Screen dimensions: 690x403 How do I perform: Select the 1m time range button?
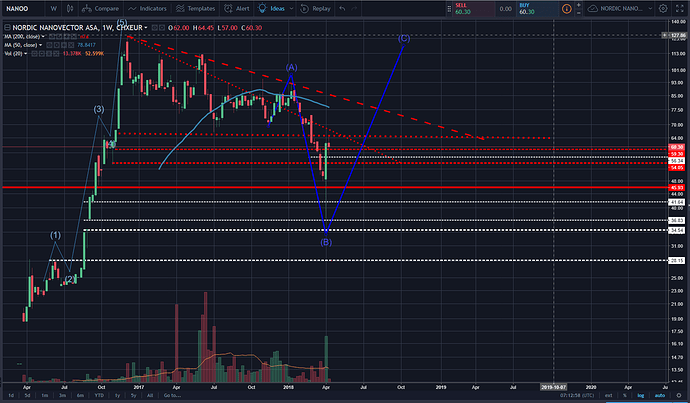[44, 395]
